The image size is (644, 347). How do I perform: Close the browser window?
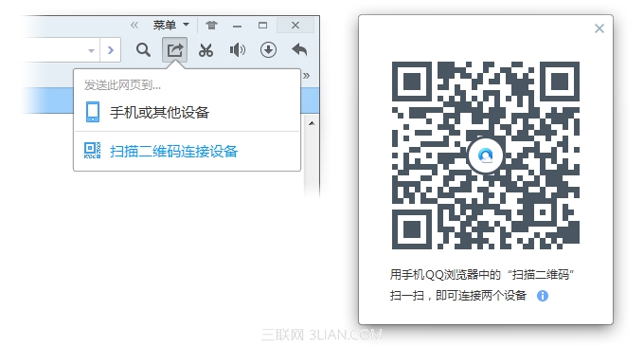295,25
